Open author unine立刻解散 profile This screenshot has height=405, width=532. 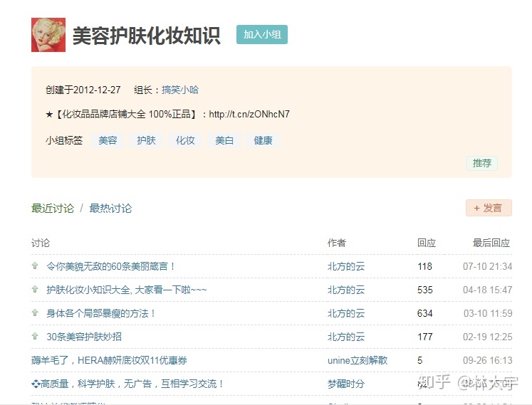coord(358,360)
